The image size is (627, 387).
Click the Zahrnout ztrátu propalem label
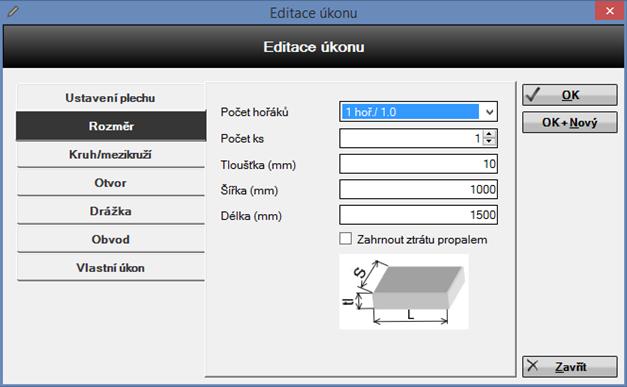(422, 240)
